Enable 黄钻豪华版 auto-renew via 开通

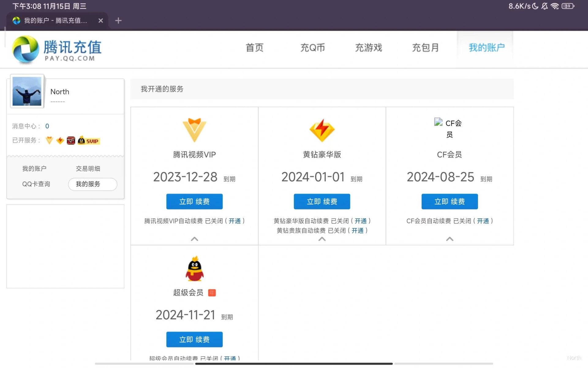tap(360, 221)
